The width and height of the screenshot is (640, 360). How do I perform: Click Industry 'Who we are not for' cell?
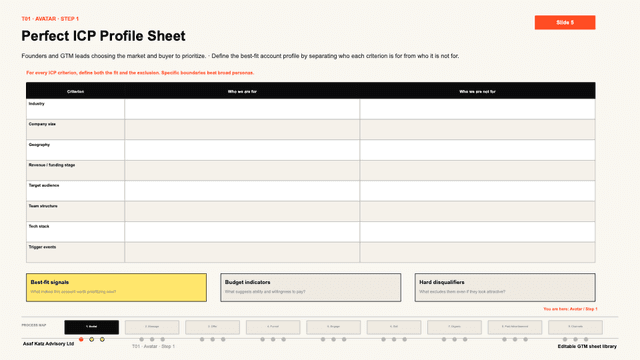point(478,109)
